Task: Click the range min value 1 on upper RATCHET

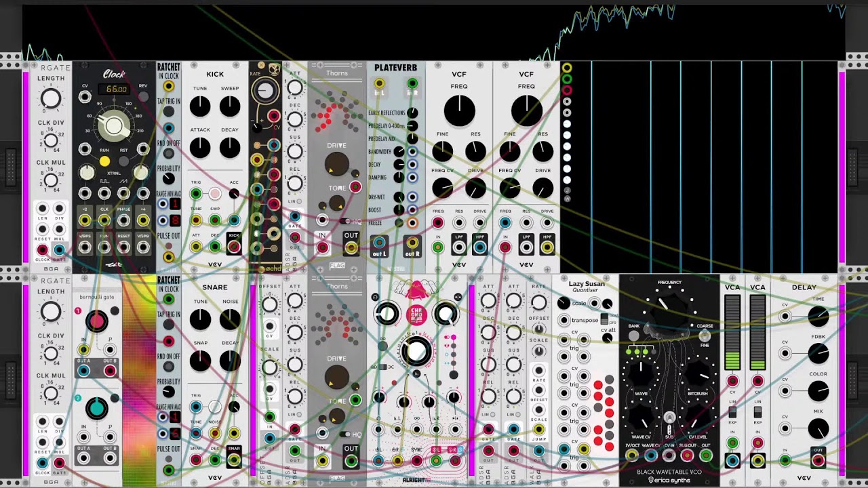Action: [175, 205]
